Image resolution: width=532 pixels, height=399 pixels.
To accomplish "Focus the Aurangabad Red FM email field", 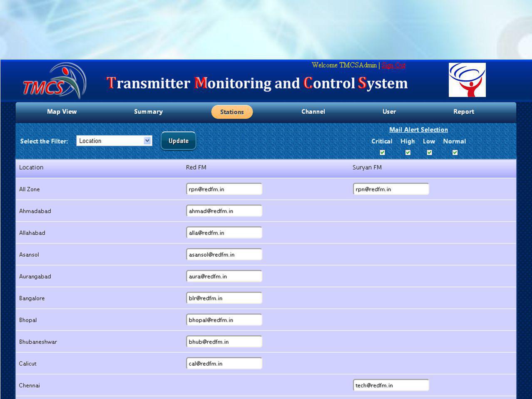I will click(x=224, y=276).
